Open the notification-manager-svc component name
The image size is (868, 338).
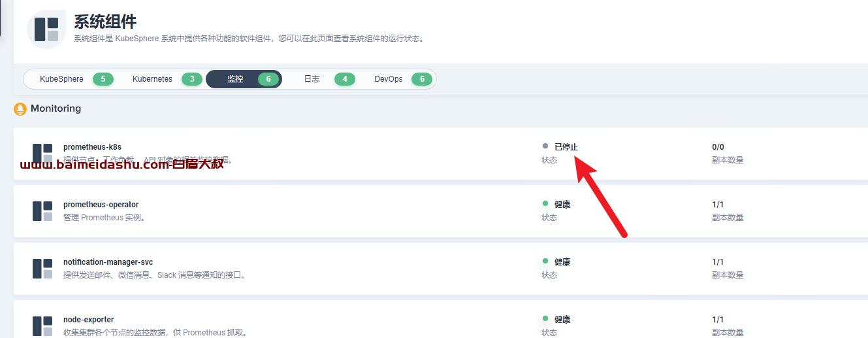coord(108,262)
